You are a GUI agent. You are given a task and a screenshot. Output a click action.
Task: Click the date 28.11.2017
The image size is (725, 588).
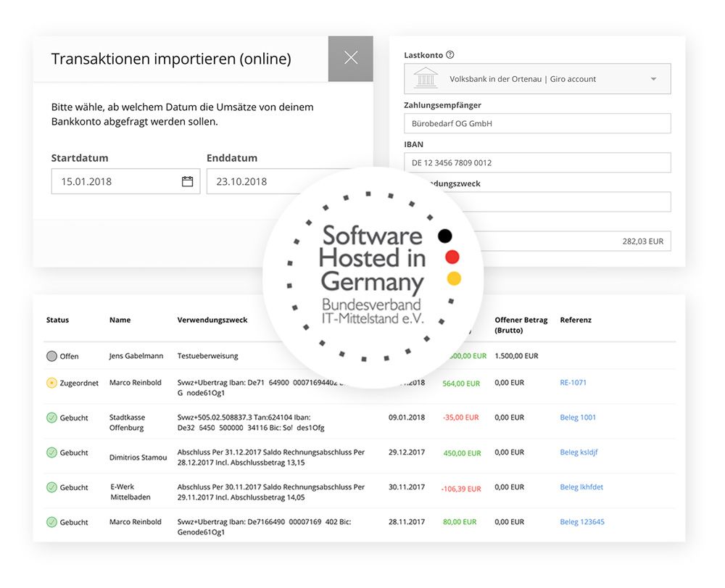tap(407, 522)
